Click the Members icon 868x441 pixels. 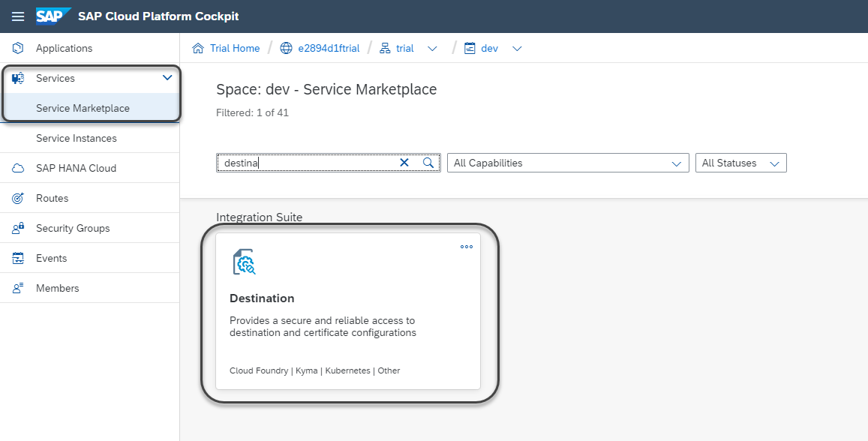pyautogui.click(x=18, y=288)
